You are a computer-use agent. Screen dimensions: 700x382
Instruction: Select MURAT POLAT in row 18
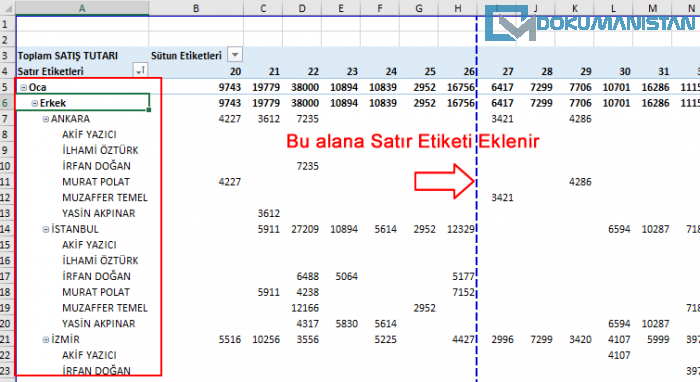(96, 292)
